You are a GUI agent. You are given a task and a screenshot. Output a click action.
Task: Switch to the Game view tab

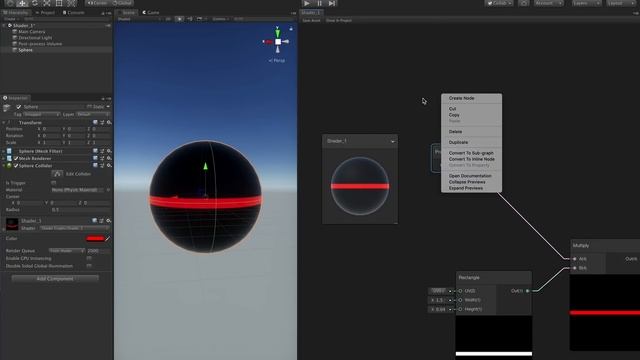(151, 13)
